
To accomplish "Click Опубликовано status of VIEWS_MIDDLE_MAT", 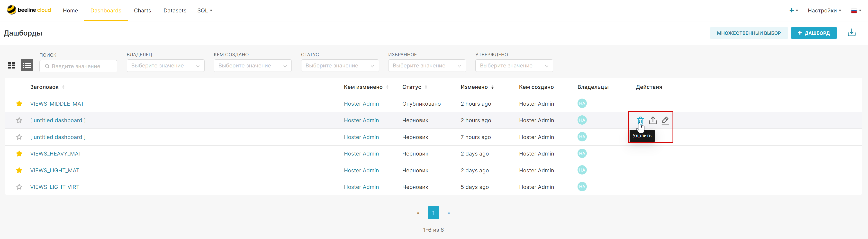I will click(421, 103).
